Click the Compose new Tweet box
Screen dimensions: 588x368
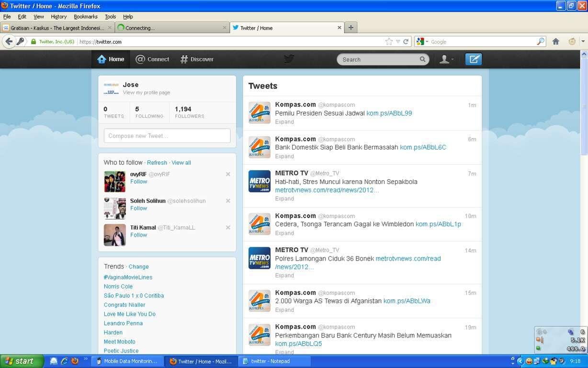coord(167,136)
